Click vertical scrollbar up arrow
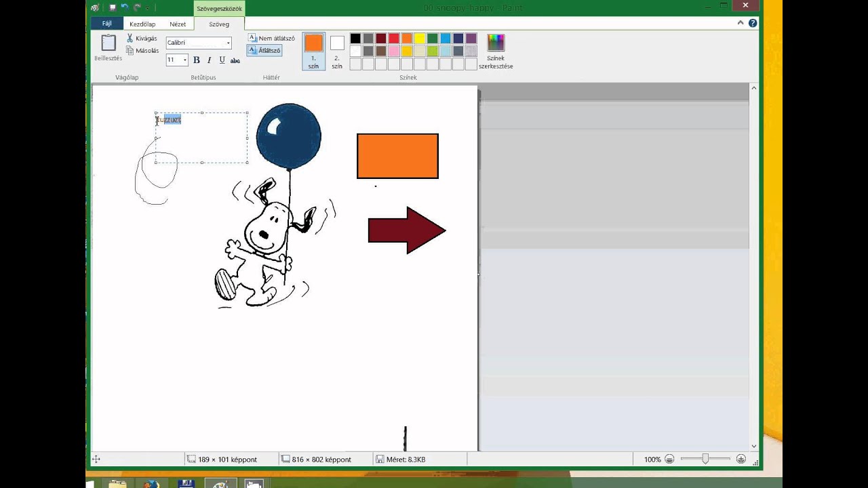 tap(753, 88)
